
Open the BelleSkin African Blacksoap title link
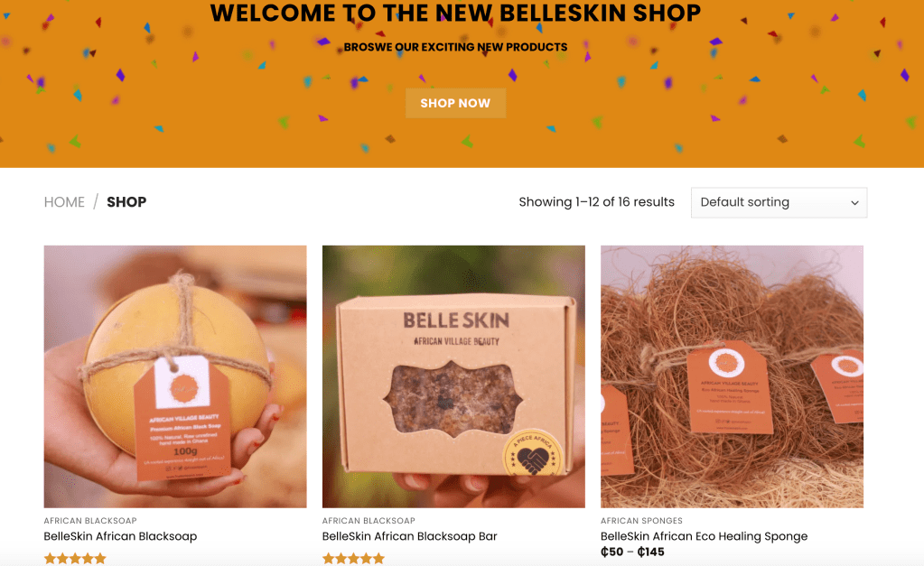(x=120, y=536)
